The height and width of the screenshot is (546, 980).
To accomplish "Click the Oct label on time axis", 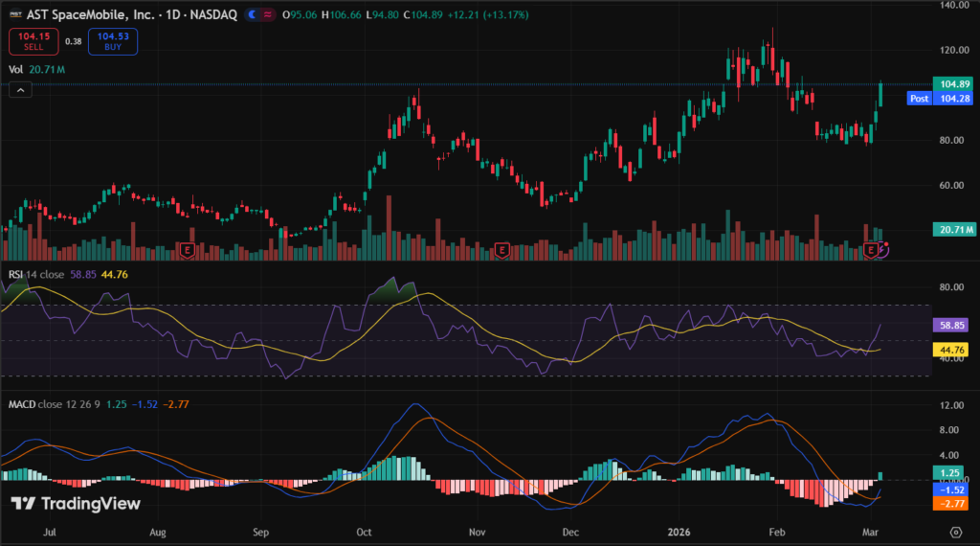I will pos(363,530).
